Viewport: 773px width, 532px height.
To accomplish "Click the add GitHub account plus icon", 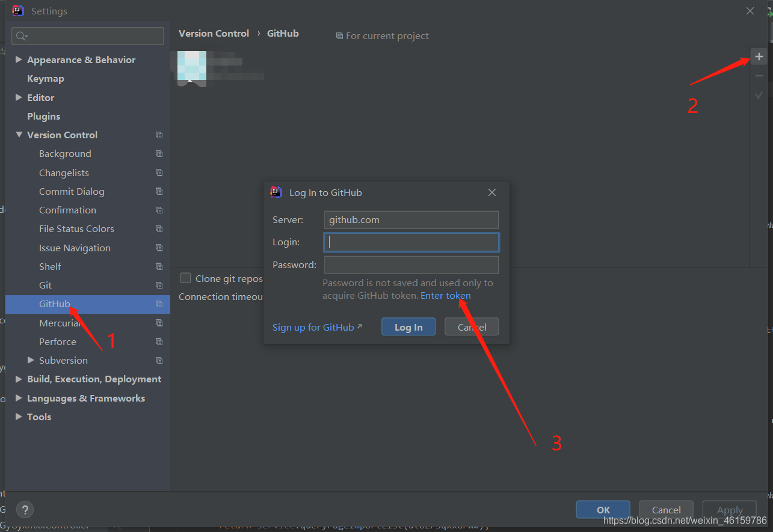I will coord(759,57).
